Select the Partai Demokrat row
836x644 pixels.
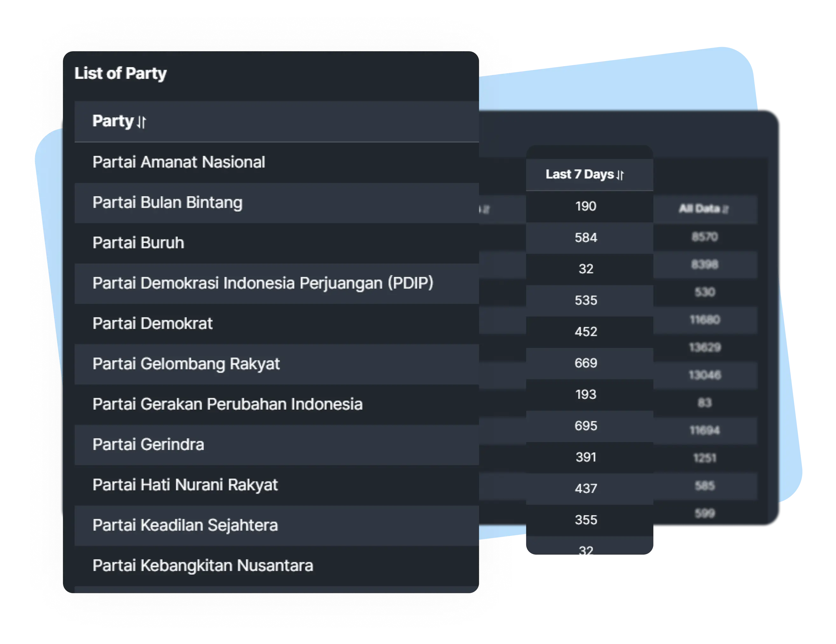click(277, 324)
